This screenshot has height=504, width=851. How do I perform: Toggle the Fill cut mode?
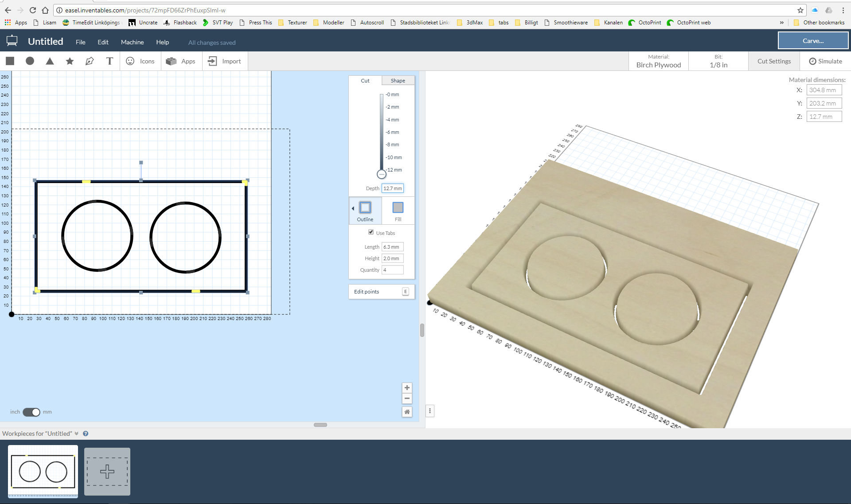point(397,210)
